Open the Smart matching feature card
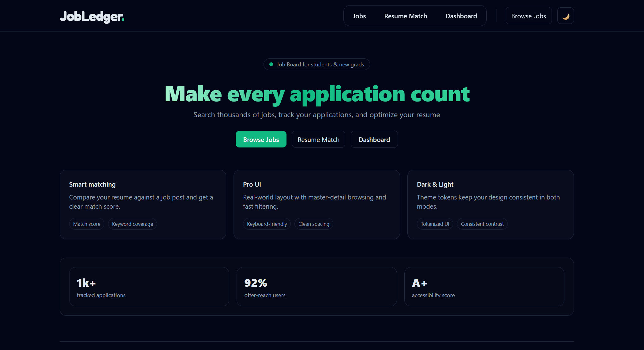The height and width of the screenshot is (350, 644). (143, 204)
